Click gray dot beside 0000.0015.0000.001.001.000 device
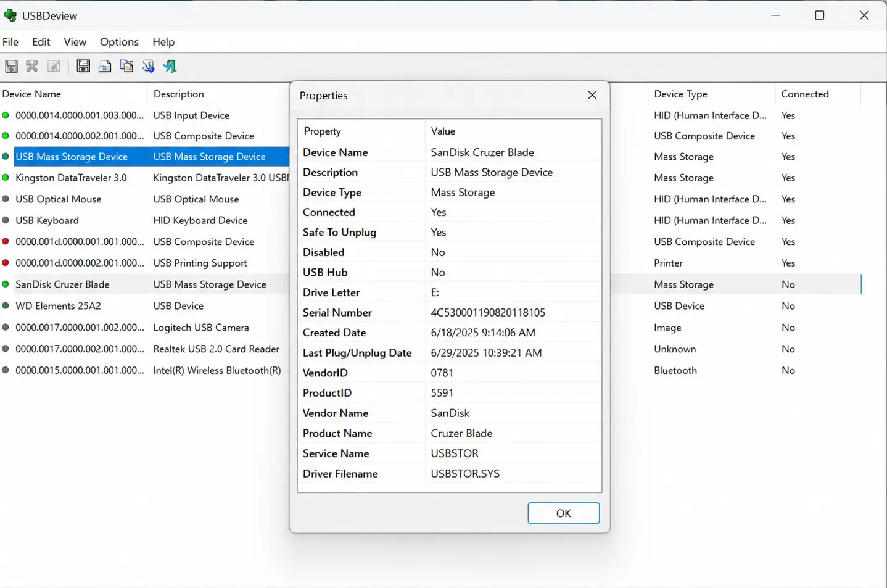 click(x=6, y=370)
